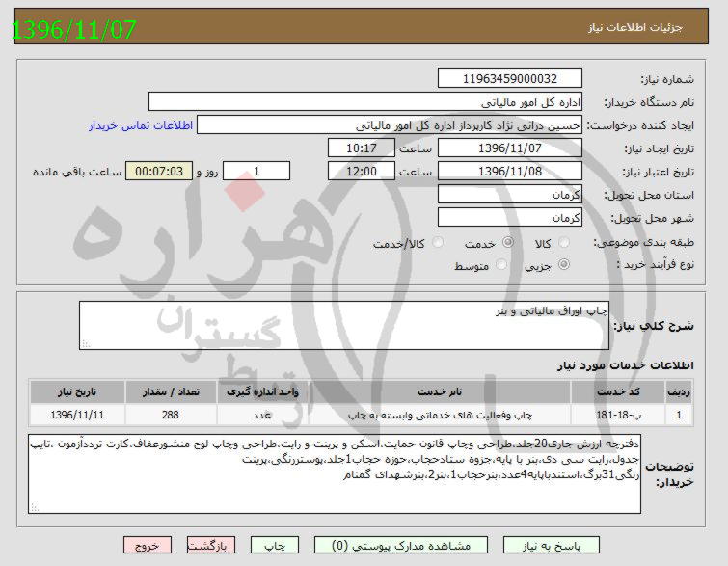Click the need date cell 1396/11/11
This screenshot has width=728, height=566.
coord(77,415)
